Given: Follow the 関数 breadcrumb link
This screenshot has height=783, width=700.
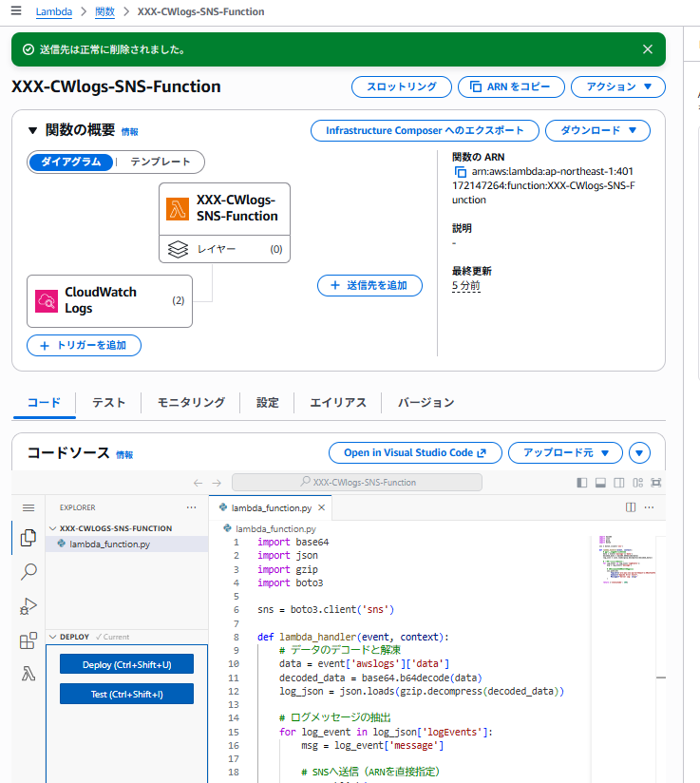Looking at the screenshot, I should [x=104, y=11].
